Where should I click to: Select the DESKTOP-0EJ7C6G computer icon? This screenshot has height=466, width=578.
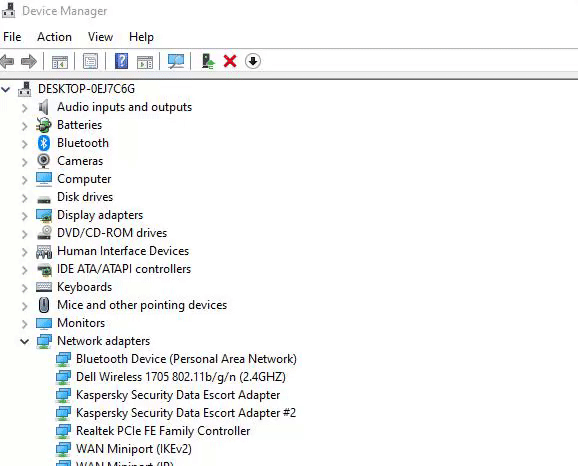(x=25, y=89)
